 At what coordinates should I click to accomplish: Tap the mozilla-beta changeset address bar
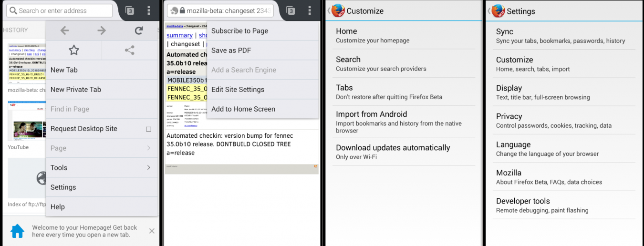coord(220,10)
